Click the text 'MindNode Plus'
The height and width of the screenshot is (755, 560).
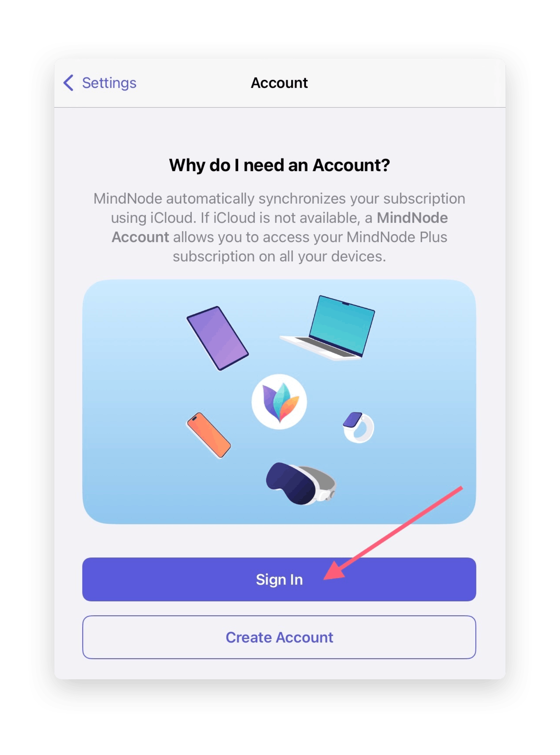tap(397, 237)
